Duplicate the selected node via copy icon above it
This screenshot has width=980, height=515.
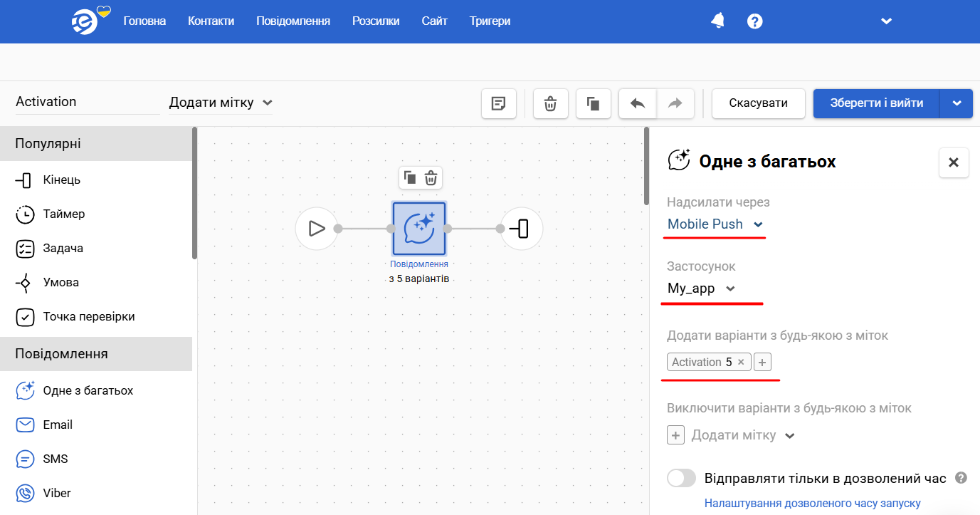409,177
